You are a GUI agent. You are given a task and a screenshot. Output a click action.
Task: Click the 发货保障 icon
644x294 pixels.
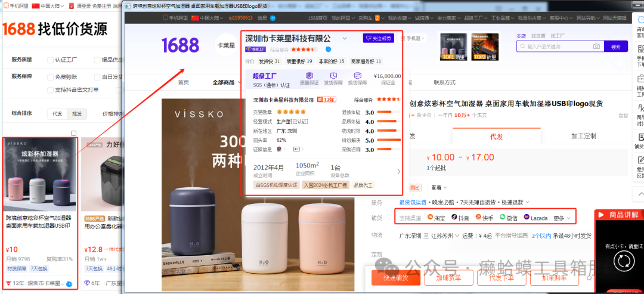pos(333,76)
